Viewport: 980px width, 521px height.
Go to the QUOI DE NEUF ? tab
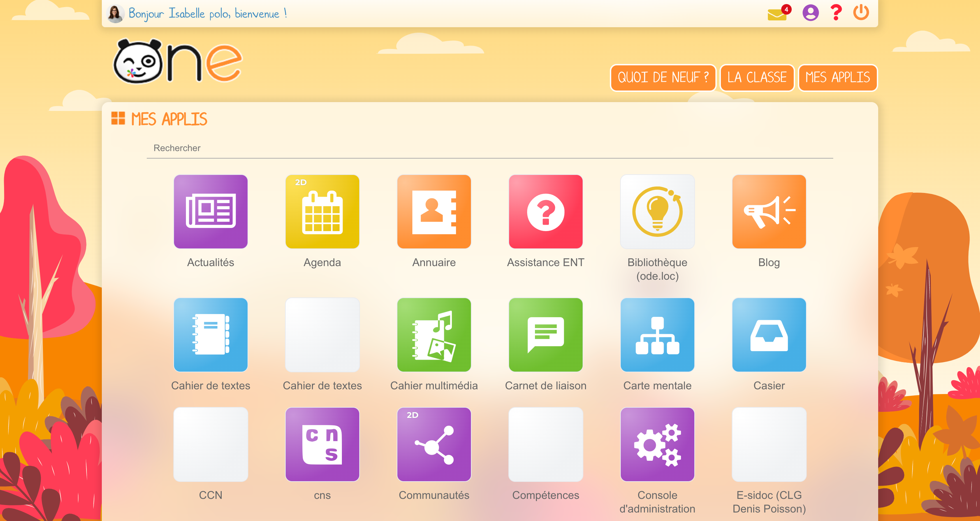click(x=663, y=78)
